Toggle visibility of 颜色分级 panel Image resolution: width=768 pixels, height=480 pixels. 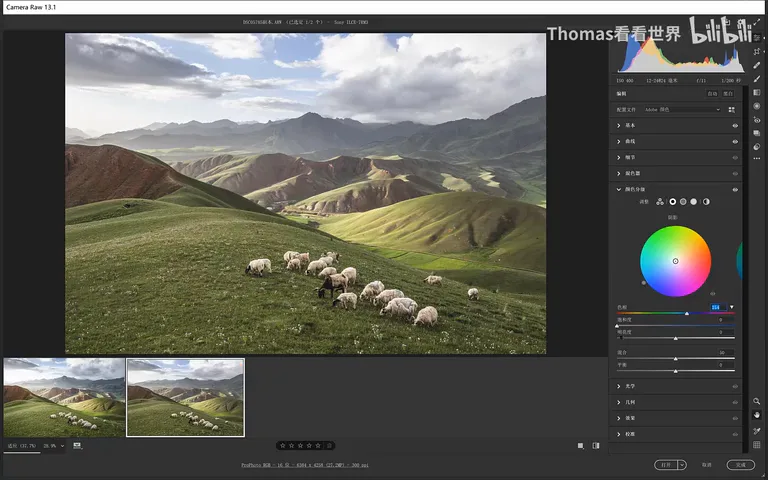point(735,190)
